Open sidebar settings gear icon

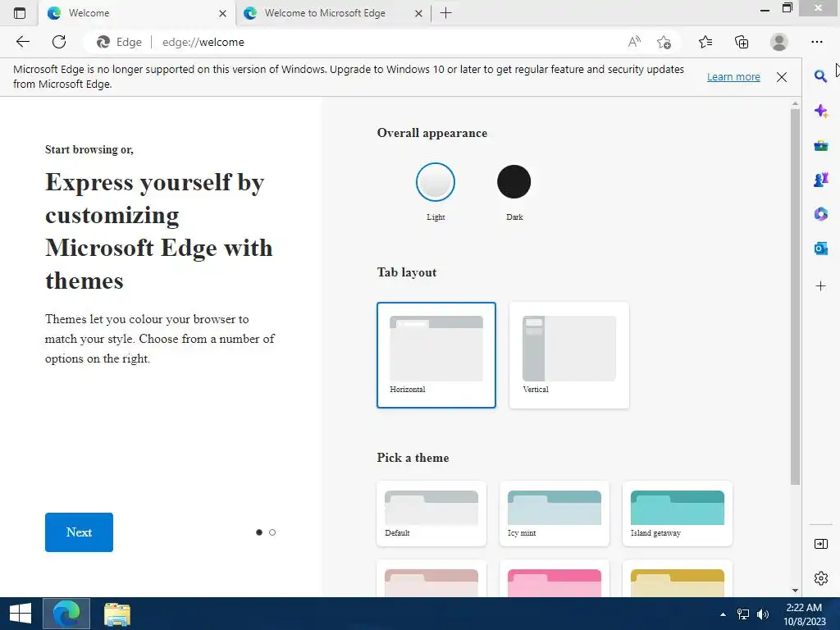tap(820, 578)
